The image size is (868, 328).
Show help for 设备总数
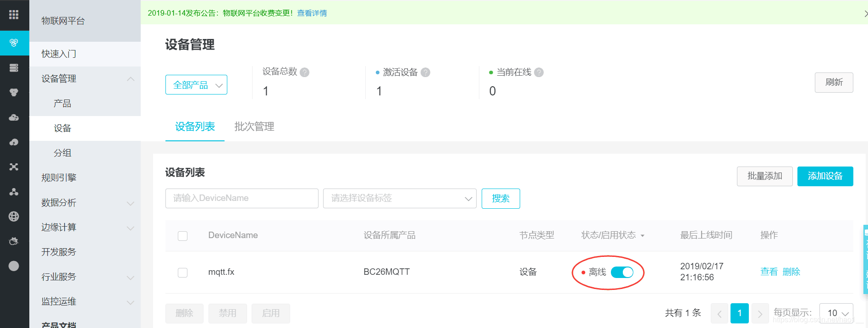(x=304, y=72)
